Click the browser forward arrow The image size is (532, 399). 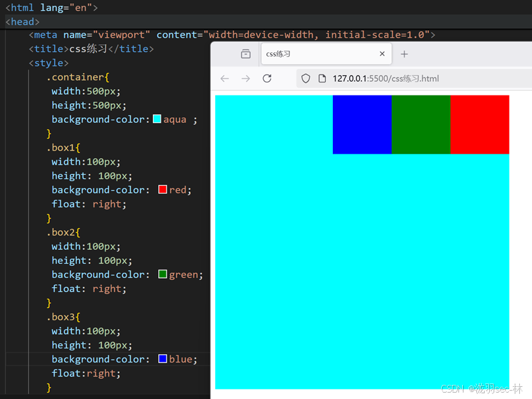click(x=246, y=79)
